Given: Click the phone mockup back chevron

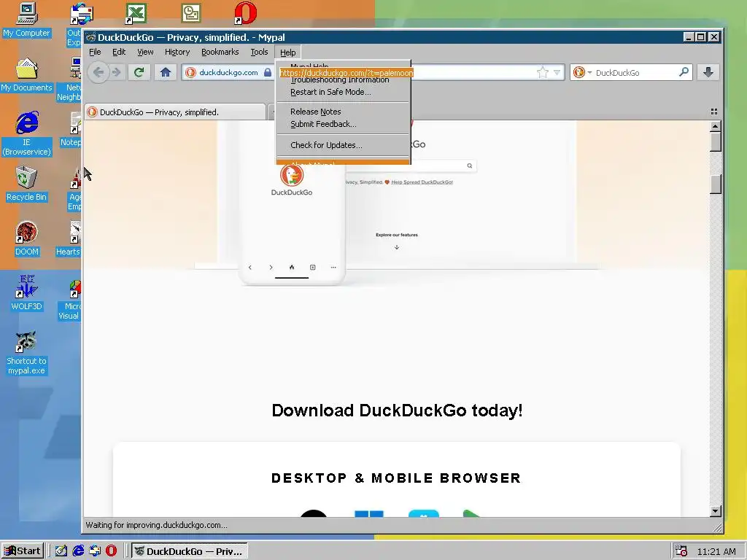Looking at the screenshot, I should 249,267.
